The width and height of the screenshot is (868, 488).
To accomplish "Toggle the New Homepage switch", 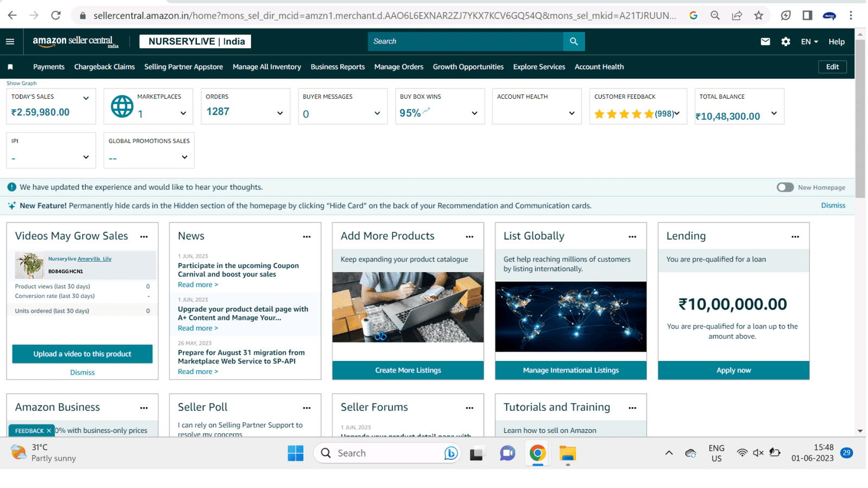I will tap(785, 187).
